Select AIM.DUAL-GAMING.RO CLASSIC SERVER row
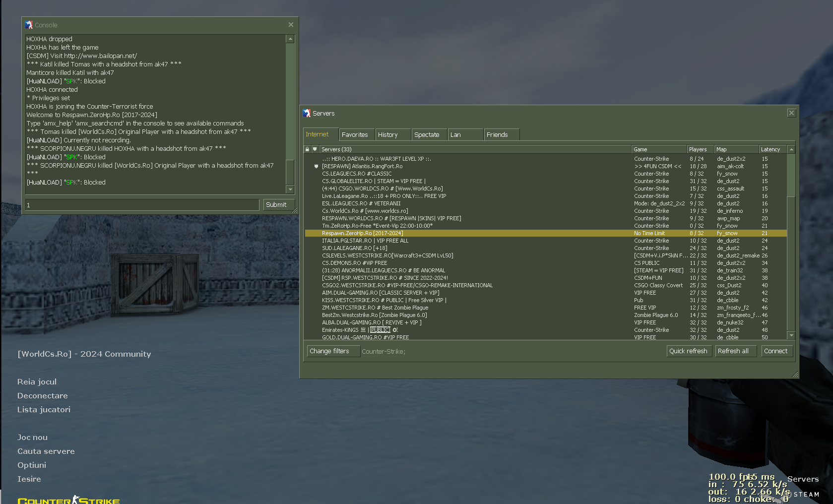833x504 pixels. tap(546, 293)
